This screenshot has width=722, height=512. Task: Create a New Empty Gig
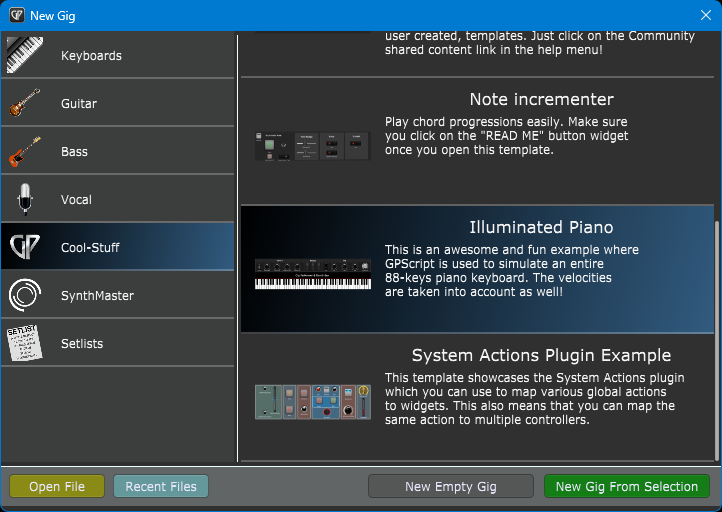pos(451,486)
